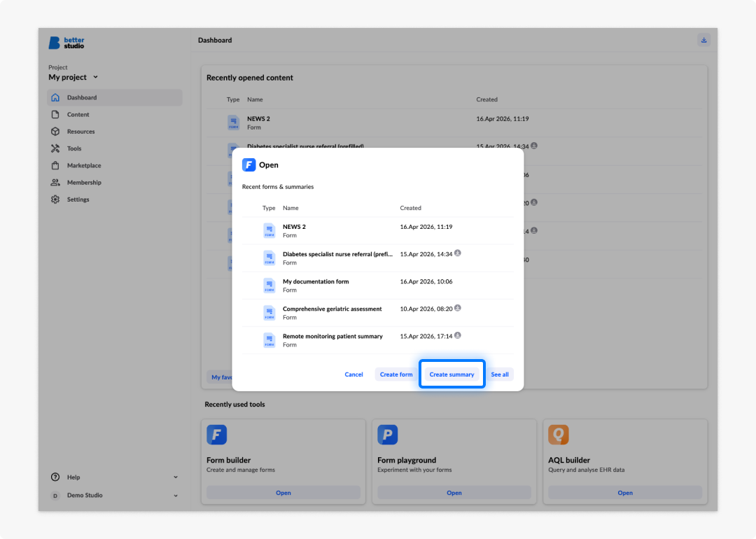Screen dimensions: 756x539
Task: Click the Settings gear icon
Action: pyautogui.click(x=55, y=199)
